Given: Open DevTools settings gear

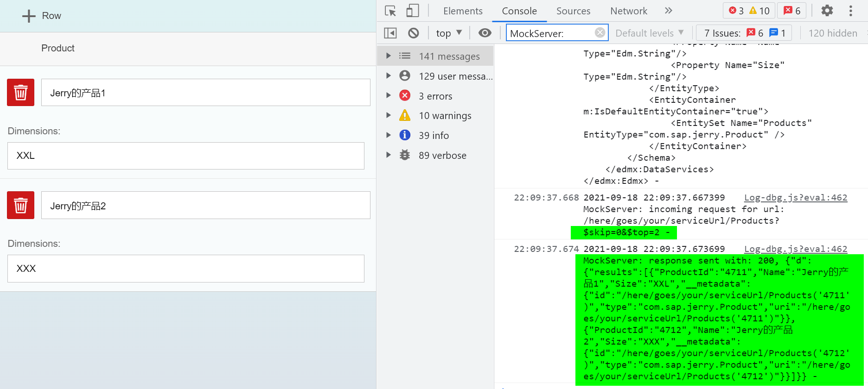Looking at the screenshot, I should (827, 11).
